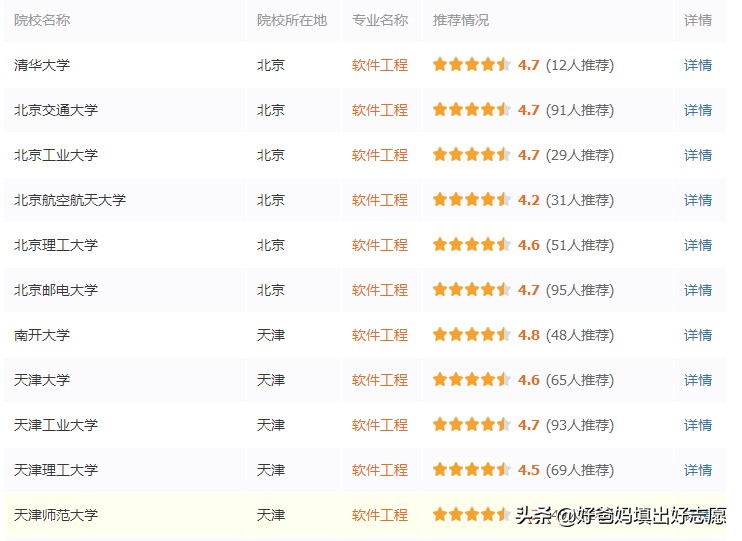Viewport: 742px width, 541px height.
Task: Select the 天津理工大学 school name
Action: (x=56, y=470)
